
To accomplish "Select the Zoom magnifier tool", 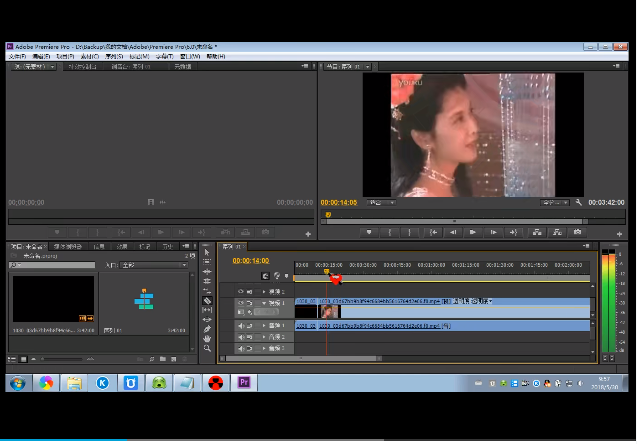I will (x=207, y=348).
